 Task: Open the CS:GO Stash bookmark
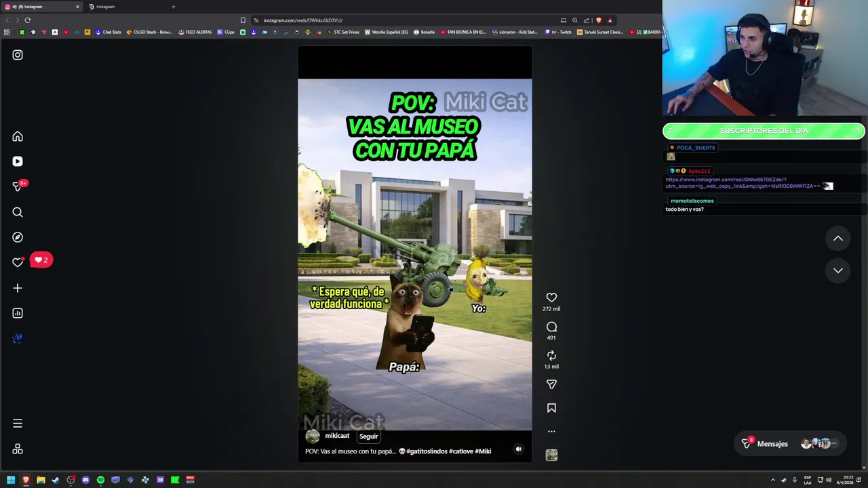click(149, 32)
